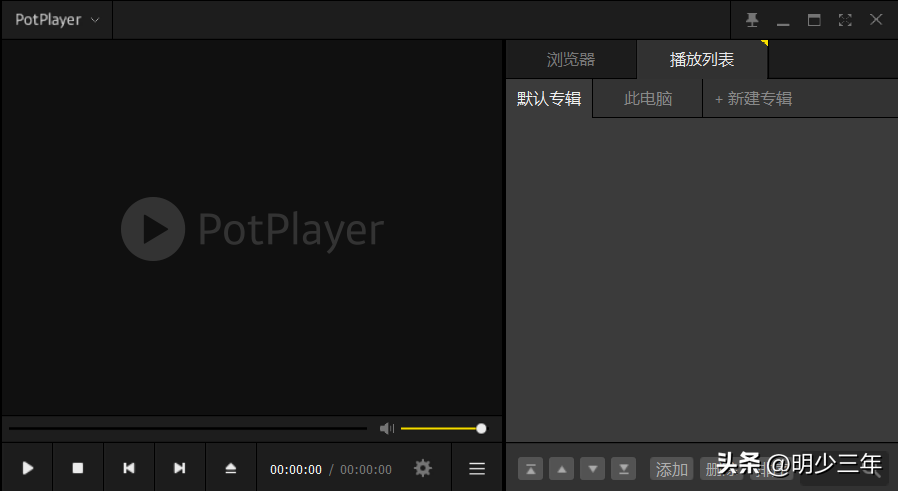898x491 pixels.
Task: Move selected playlist item up
Action: [561, 469]
